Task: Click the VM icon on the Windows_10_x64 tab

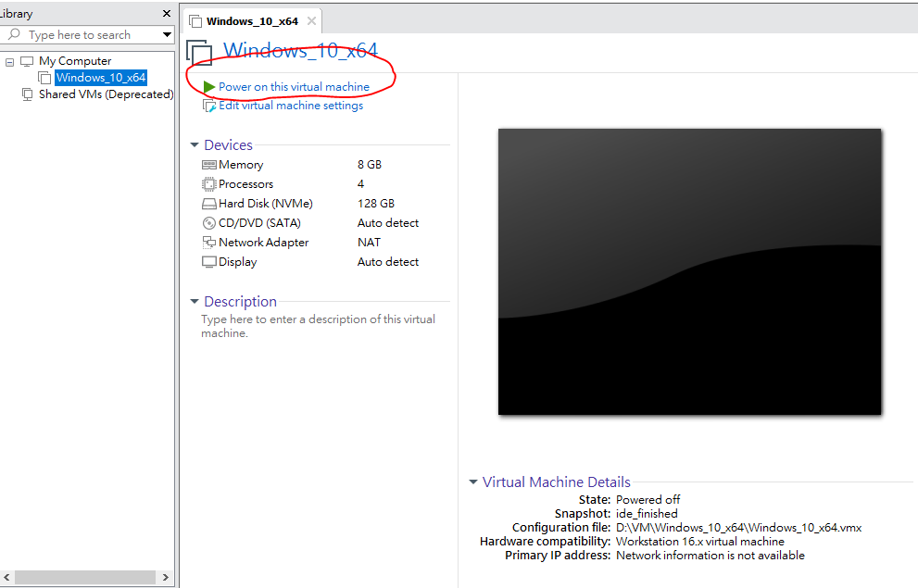Action: click(195, 21)
